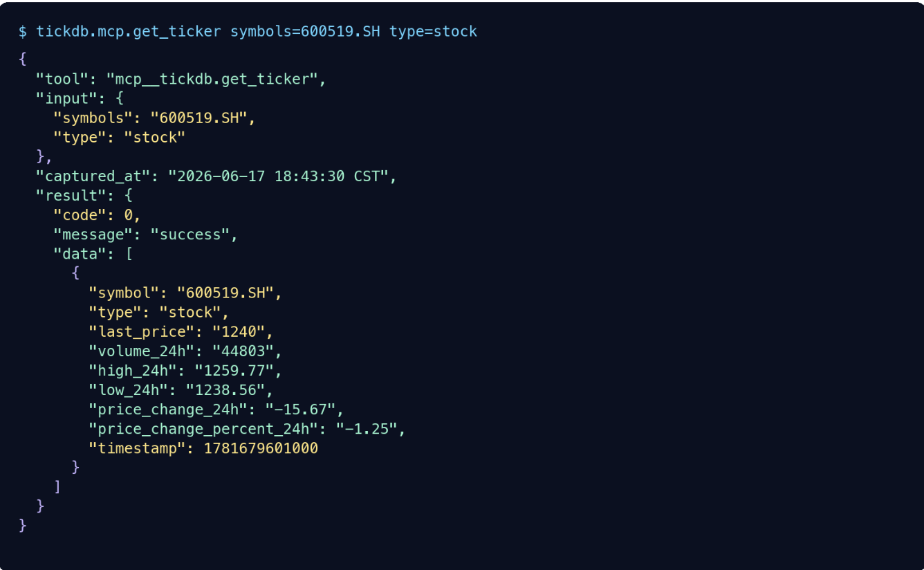Click the captured_at timestamp value
The height and width of the screenshot is (570, 924).
(x=279, y=176)
